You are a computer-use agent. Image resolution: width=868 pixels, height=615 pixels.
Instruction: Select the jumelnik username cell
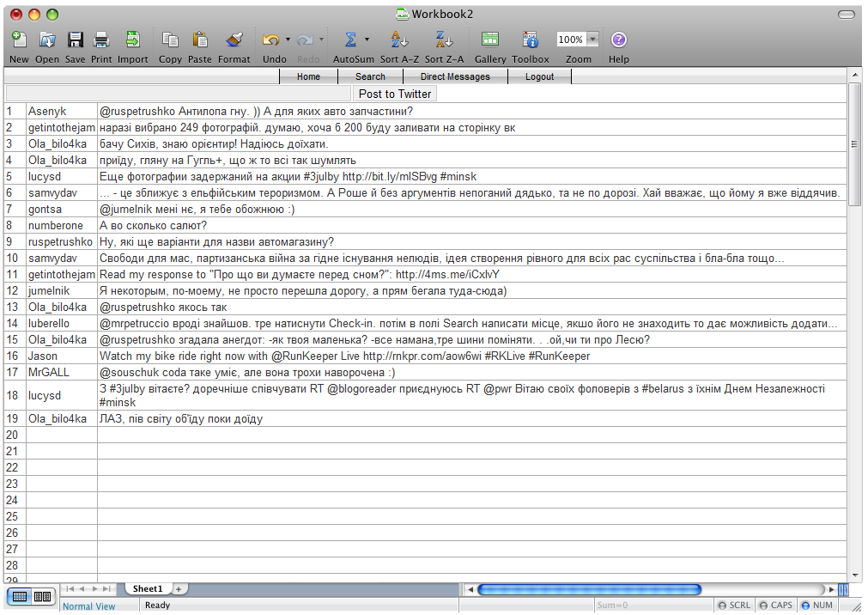tap(62, 291)
